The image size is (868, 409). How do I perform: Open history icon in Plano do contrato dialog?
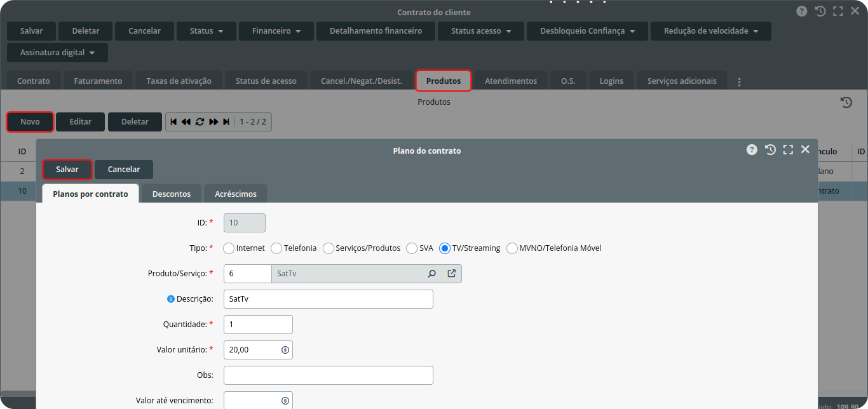point(770,150)
